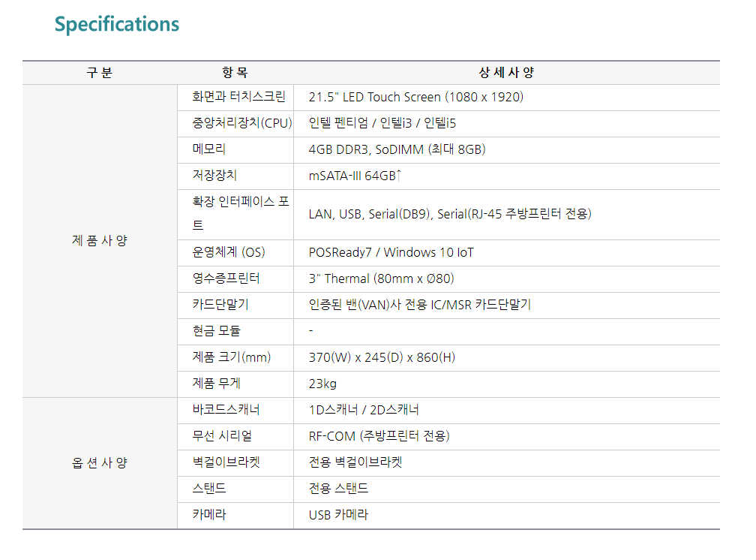Click the 3" Thermal printer specification
This screenshot has height=560, width=756.
coord(381,278)
